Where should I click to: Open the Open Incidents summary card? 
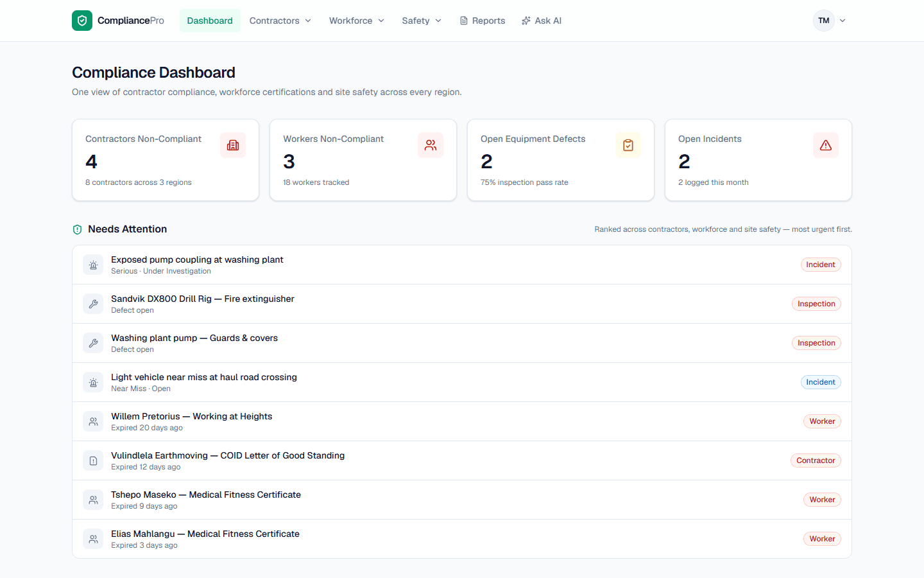tap(758, 160)
